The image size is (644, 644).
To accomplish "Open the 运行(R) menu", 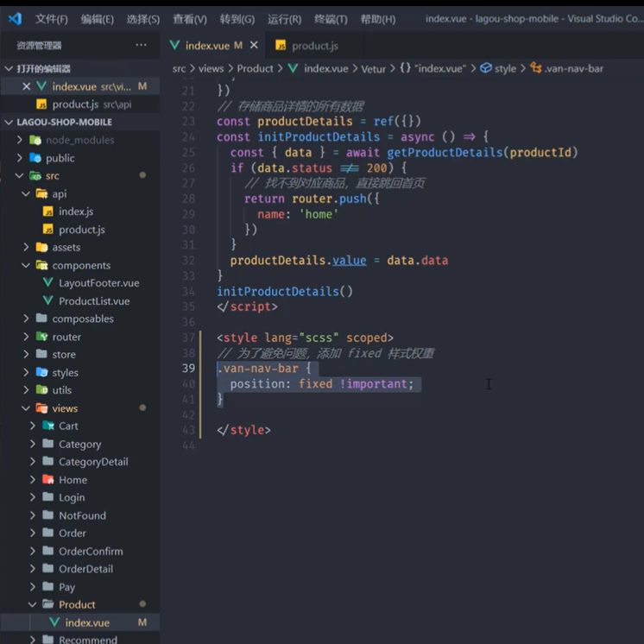I will pos(284,19).
